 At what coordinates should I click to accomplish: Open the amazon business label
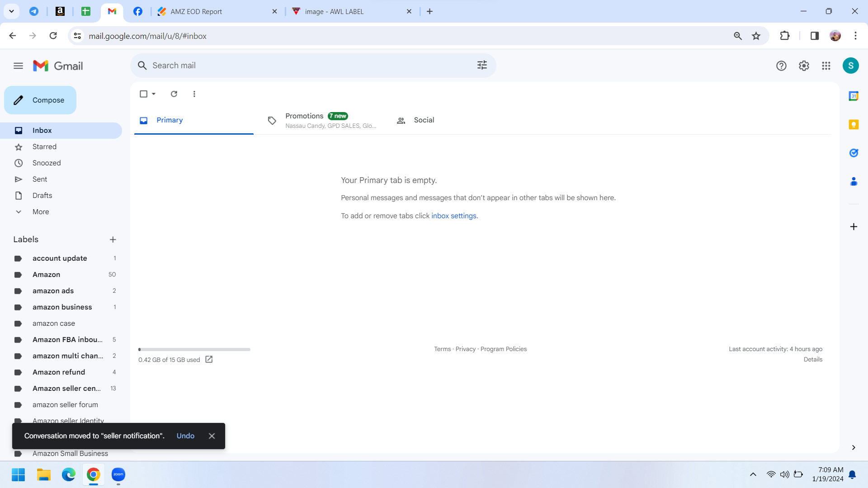[x=61, y=307]
